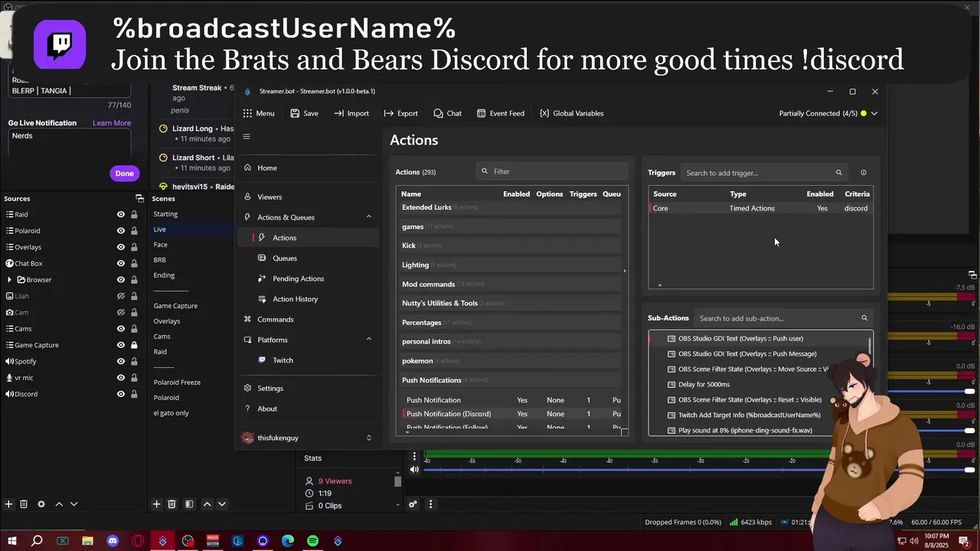Click the Triggers info icon
This screenshot has height=551, width=980.
click(x=864, y=173)
